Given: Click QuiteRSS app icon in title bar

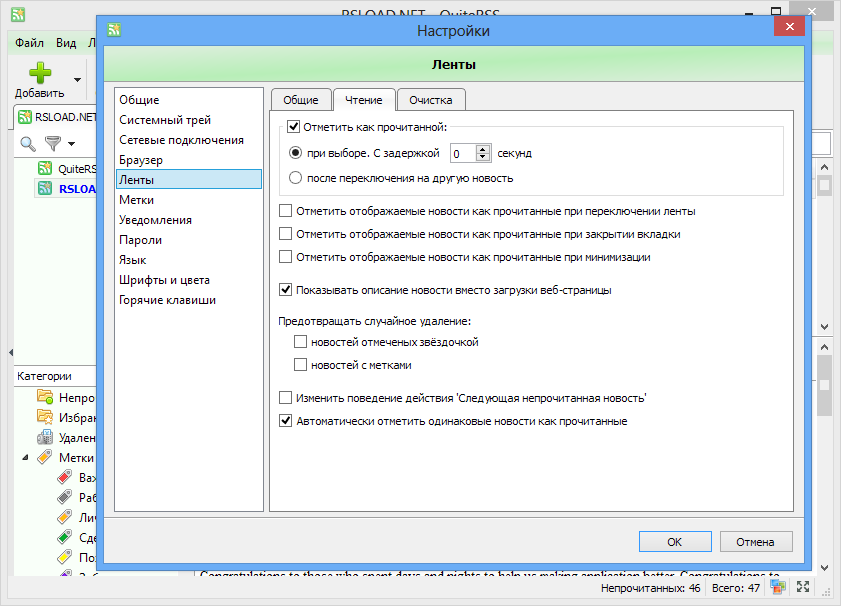Looking at the screenshot, I should [18, 14].
